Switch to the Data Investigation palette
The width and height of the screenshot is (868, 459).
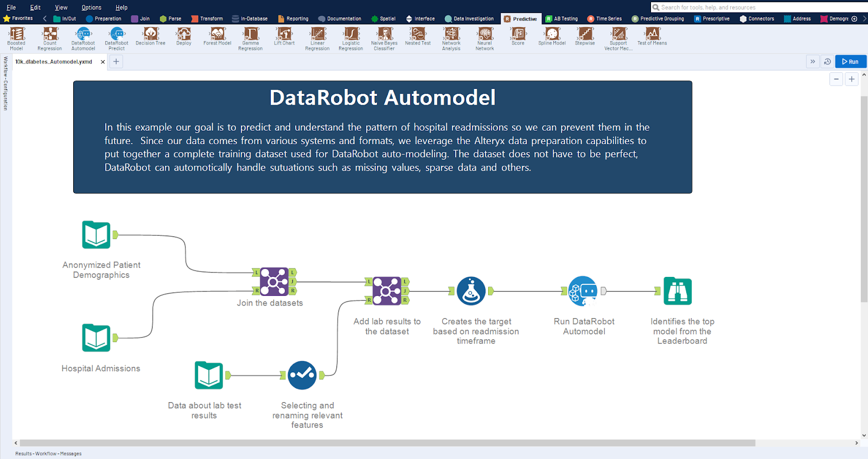pos(469,18)
